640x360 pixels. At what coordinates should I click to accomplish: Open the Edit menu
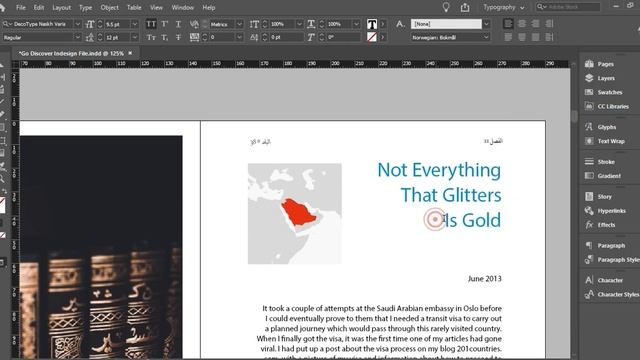coord(39,7)
